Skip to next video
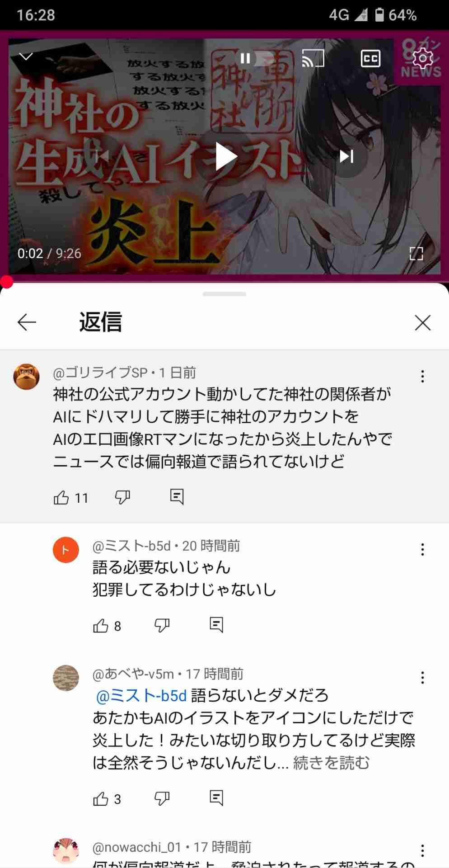This screenshot has height=868, width=449. coord(346,156)
